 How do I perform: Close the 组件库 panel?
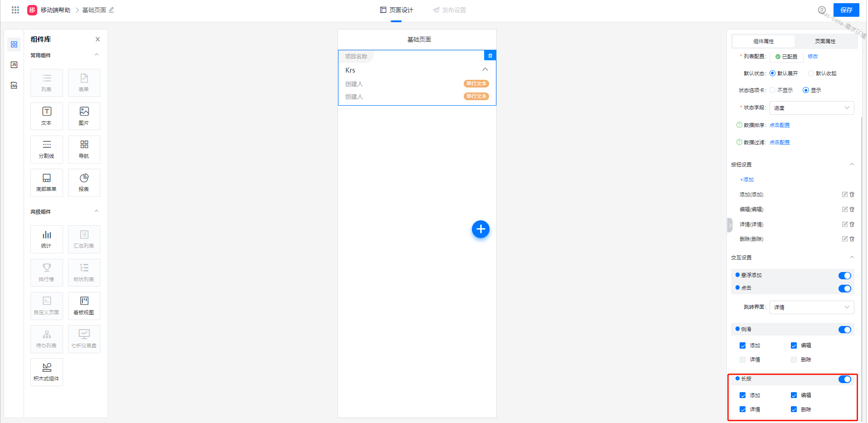click(x=98, y=39)
